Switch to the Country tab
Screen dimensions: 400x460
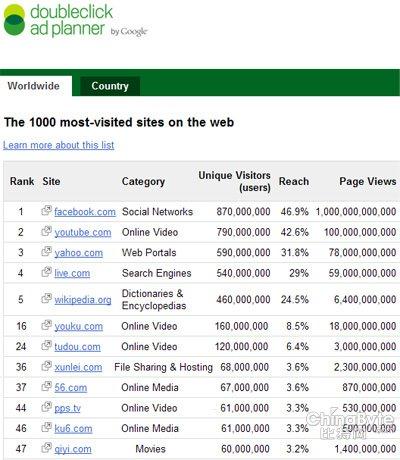tap(110, 86)
